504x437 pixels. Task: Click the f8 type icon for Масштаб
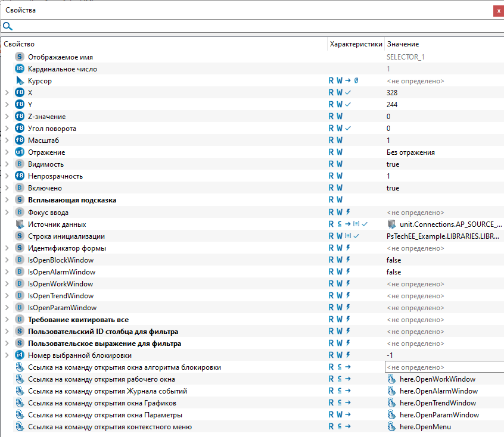coord(20,141)
